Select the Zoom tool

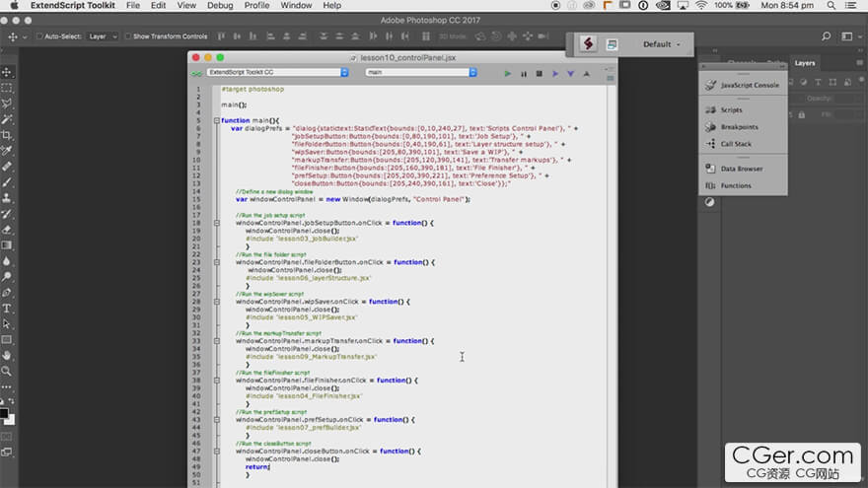[7, 371]
